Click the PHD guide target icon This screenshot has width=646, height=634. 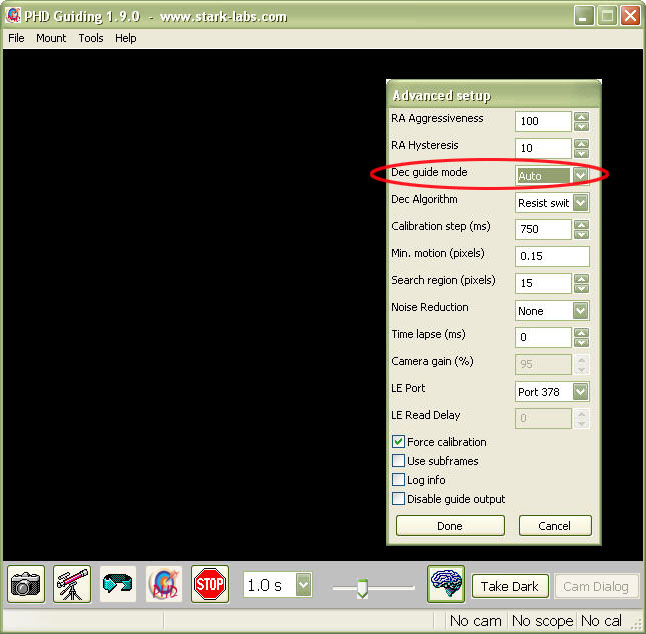click(x=164, y=584)
